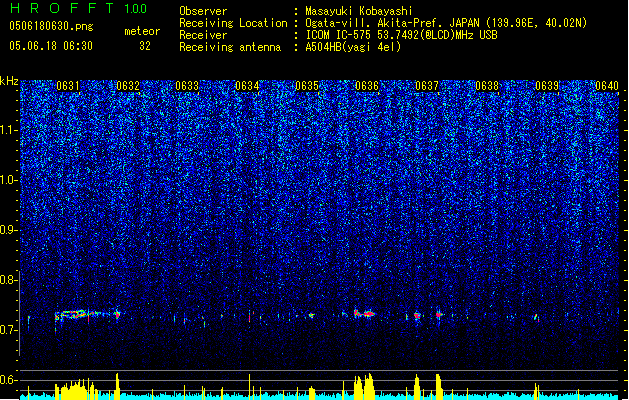629x400 pixels.
Task: Click the 0638 time marker
Action: pyautogui.click(x=487, y=86)
